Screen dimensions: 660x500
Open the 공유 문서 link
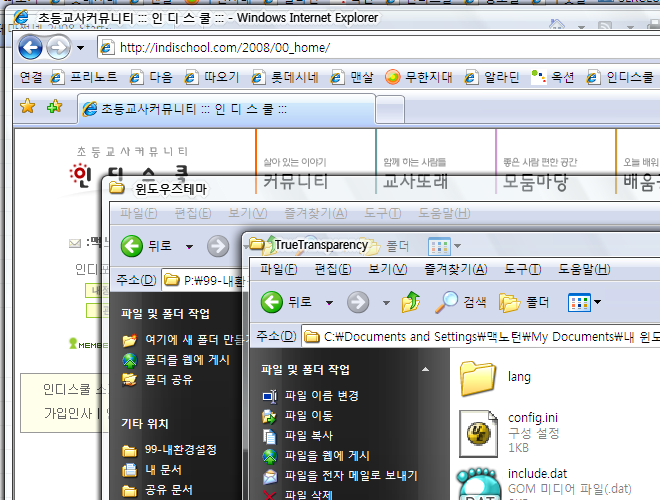pyautogui.click(x=157, y=490)
